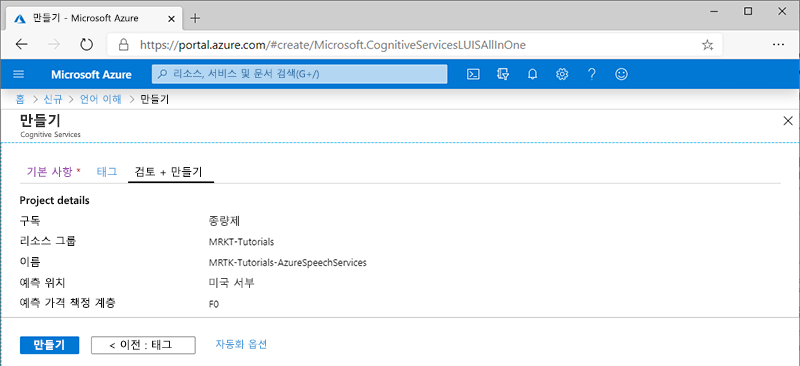Image resolution: width=800 pixels, height=366 pixels.
Task: Click the 리소스 그룹 label
Action: click(47, 241)
